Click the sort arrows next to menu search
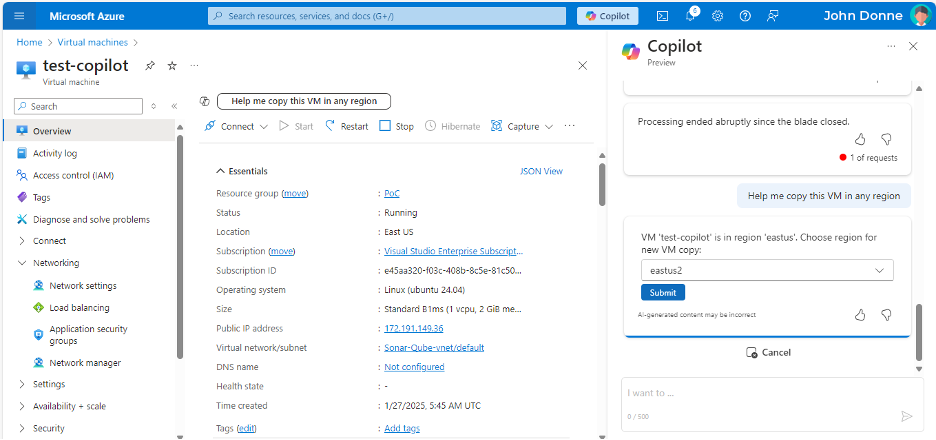This screenshot has height=440, width=936. (x=153, y=106)
